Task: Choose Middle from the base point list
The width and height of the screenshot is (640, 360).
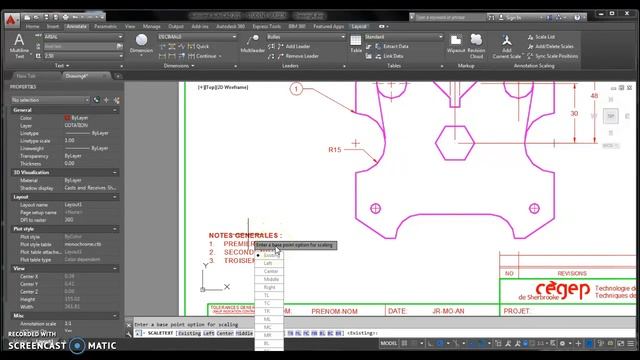Action: (269, 280)
